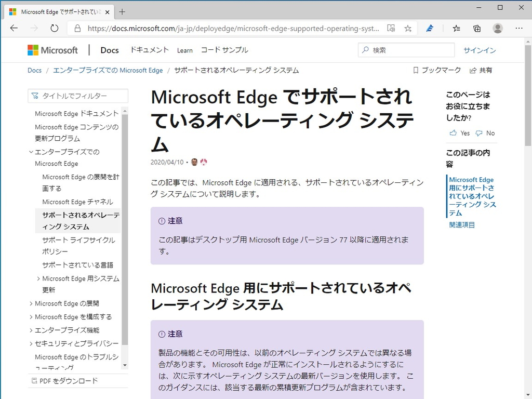
Task: Open the Settings and more ellipsis menu
Action: pyautogui.click(x=519, y=29)
